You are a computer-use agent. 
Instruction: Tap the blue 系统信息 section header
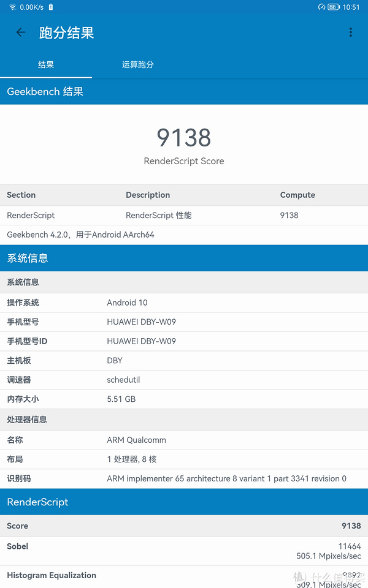[x=184, y=258]
